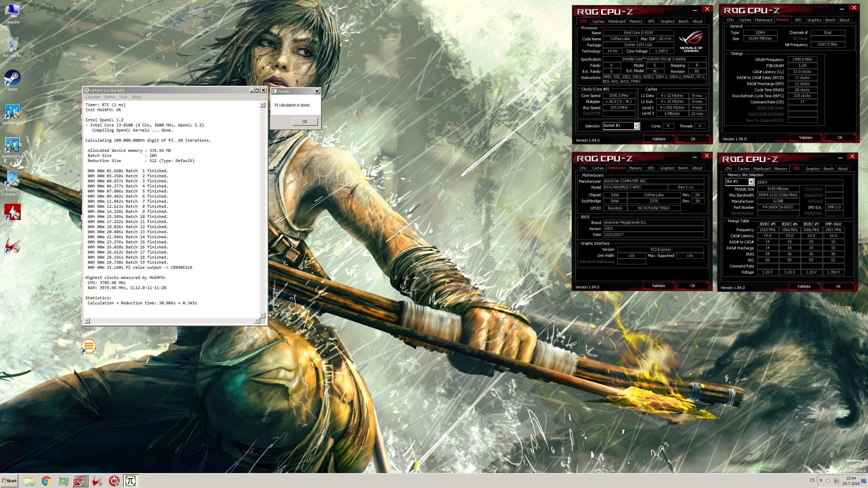This screenshot has width=868, height=488.
Task: Click the Show Desktop tray button
Action: tap(864, 481)
